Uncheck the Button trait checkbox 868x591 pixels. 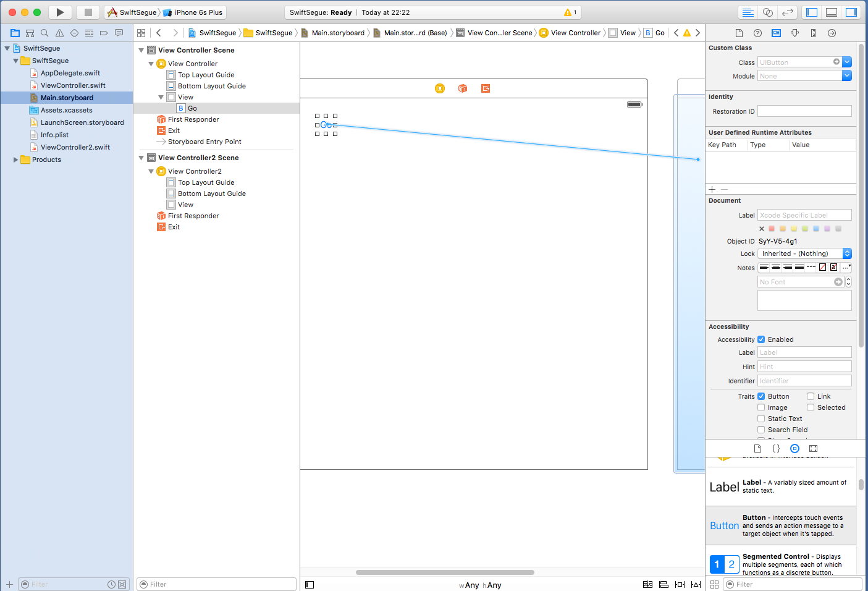coord(761,396)
